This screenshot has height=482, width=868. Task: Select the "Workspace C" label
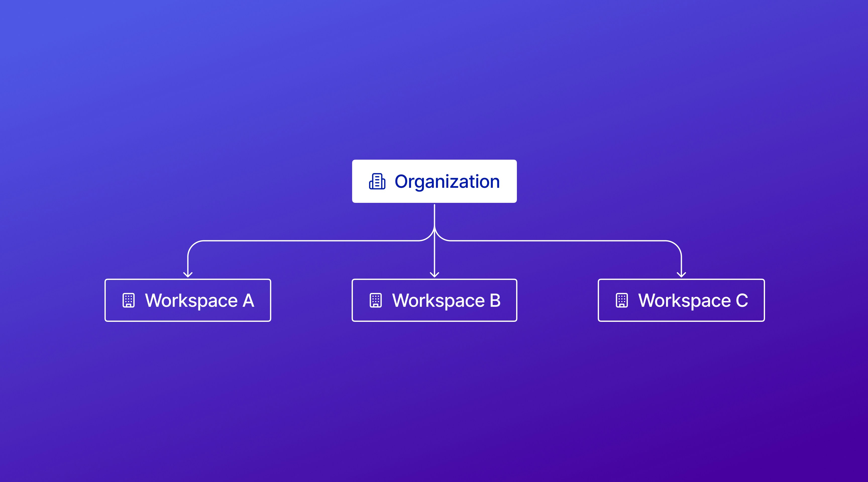pyautogui.click(x=693, y=300)
